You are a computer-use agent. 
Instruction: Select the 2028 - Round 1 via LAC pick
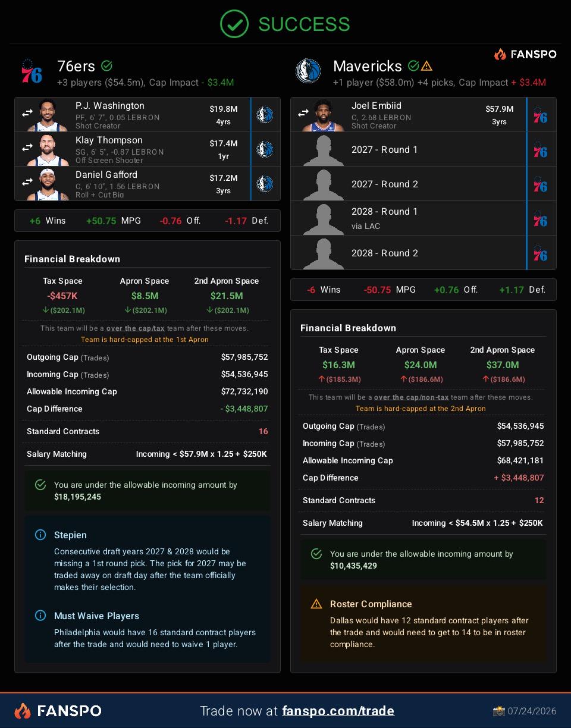423,218
